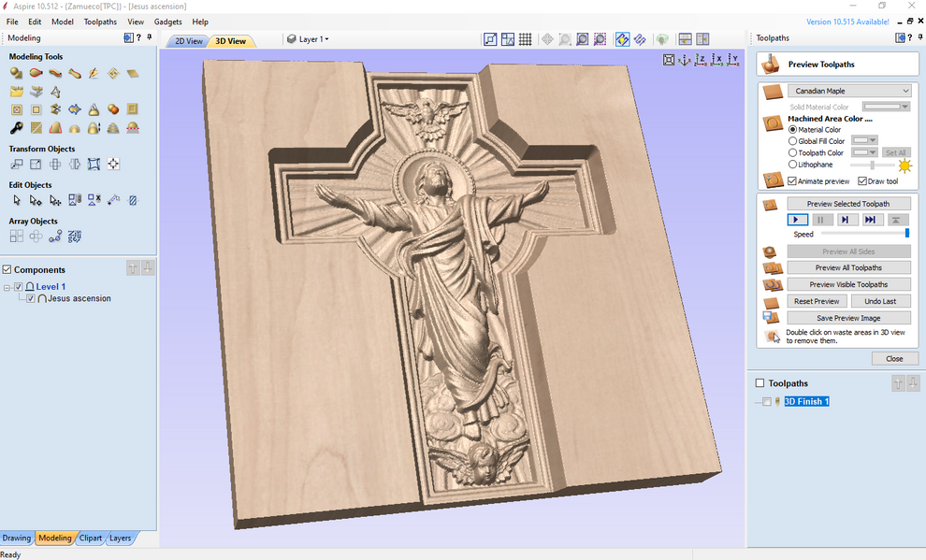Select the circular array tool in Array Objects

coord(36,236)
